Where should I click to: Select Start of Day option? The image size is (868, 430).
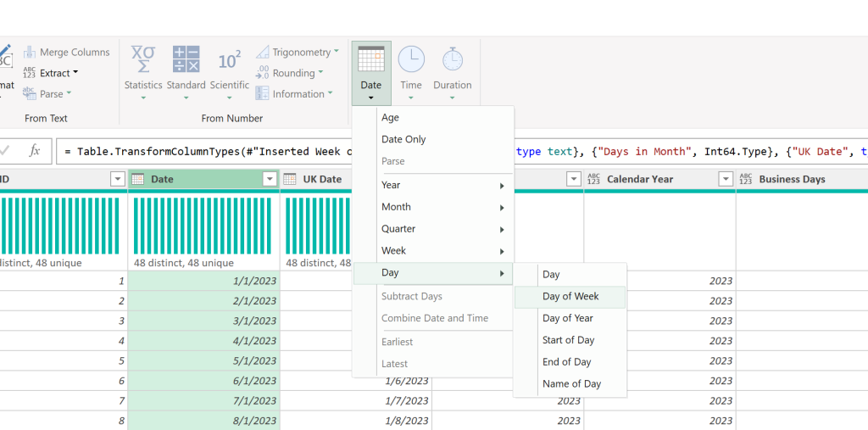click(570, 340)
